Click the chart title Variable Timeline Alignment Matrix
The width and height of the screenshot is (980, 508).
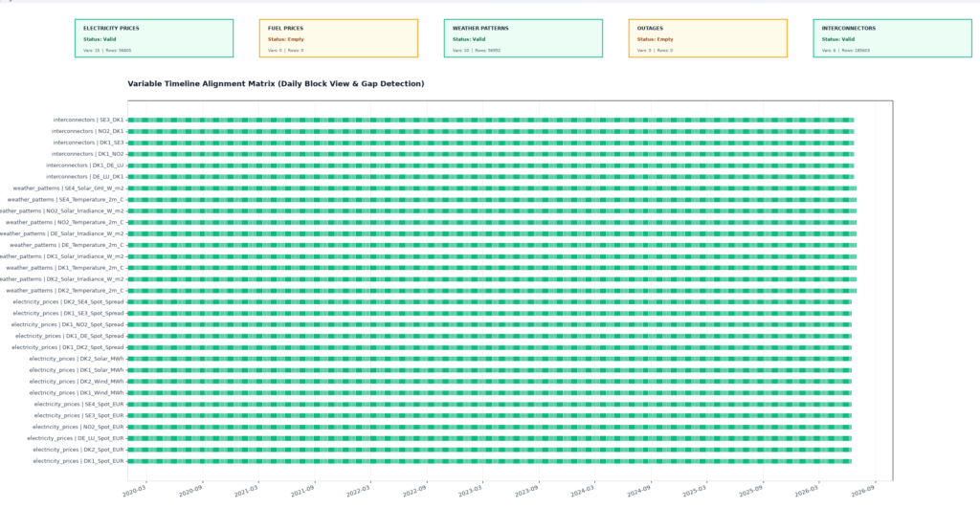(x=276, y=84)
